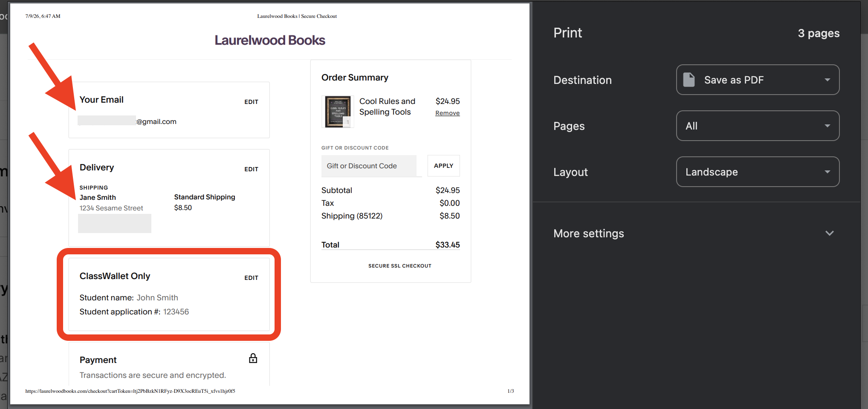Click EDIT in the ClassWallet Only section
The width and height of the screenshot is (868, 409).
coord(251,278)
